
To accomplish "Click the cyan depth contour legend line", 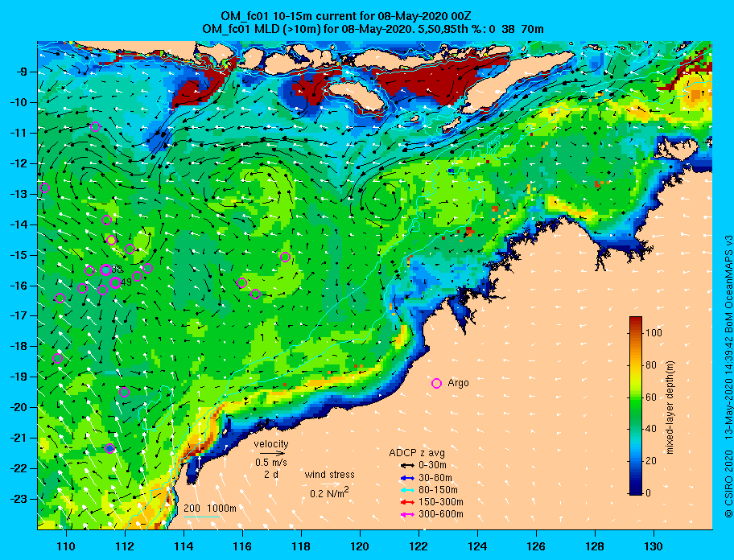I will tap(202, 517).
